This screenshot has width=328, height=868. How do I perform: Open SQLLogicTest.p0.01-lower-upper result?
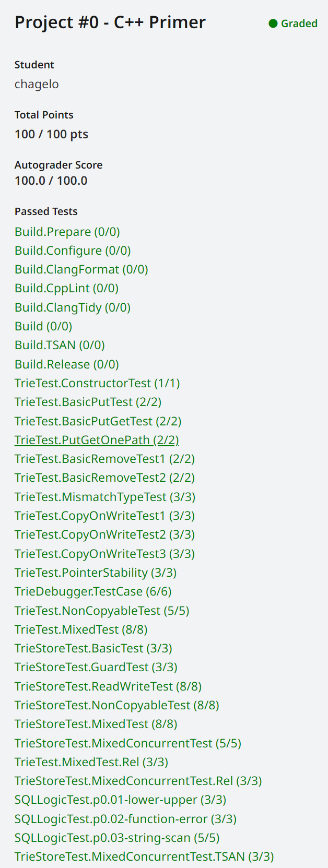click(120, 800)
